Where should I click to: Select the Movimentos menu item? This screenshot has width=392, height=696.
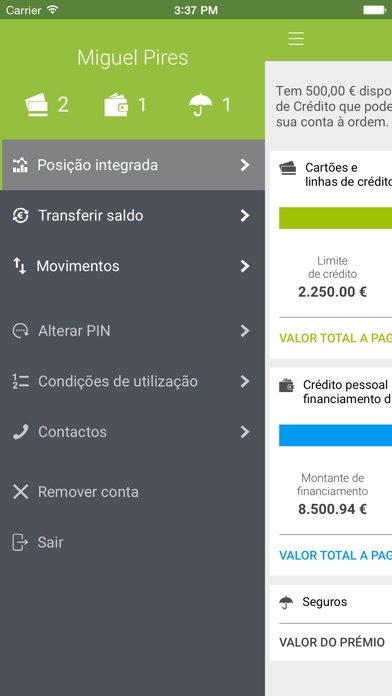(x=132, y=266)
